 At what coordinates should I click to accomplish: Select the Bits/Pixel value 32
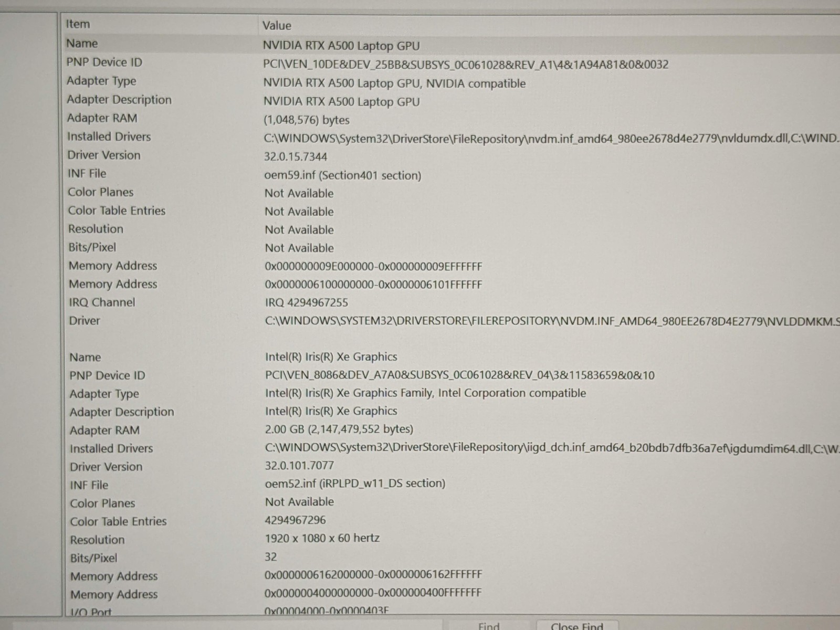pos(271,556)
